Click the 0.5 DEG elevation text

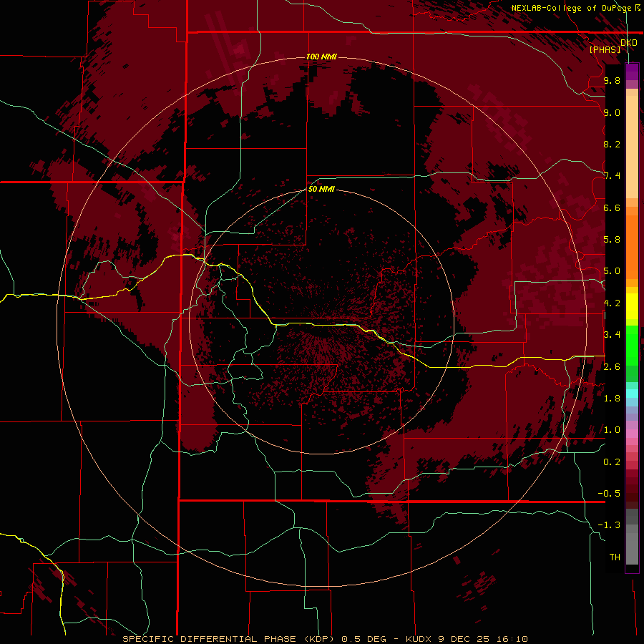point(364,639)
